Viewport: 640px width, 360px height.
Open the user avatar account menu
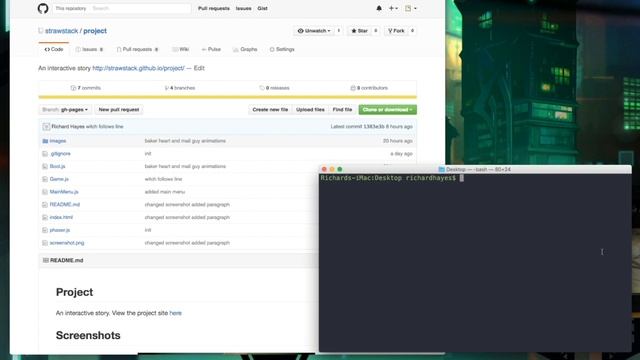coord(411,8)
